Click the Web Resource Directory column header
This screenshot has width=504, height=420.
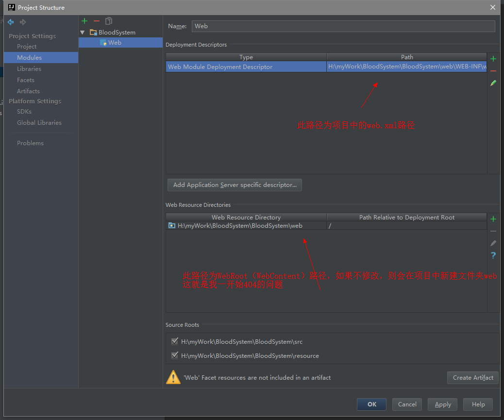pos(246,217)
